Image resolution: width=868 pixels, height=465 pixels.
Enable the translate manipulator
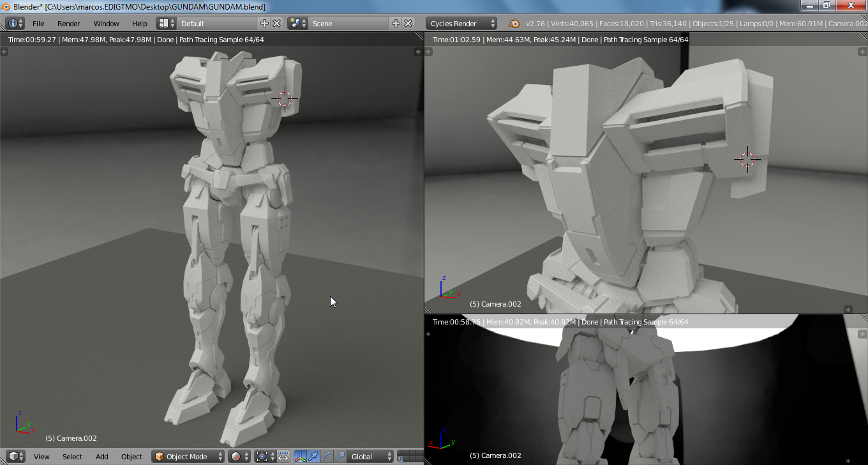tap(313, 457)
